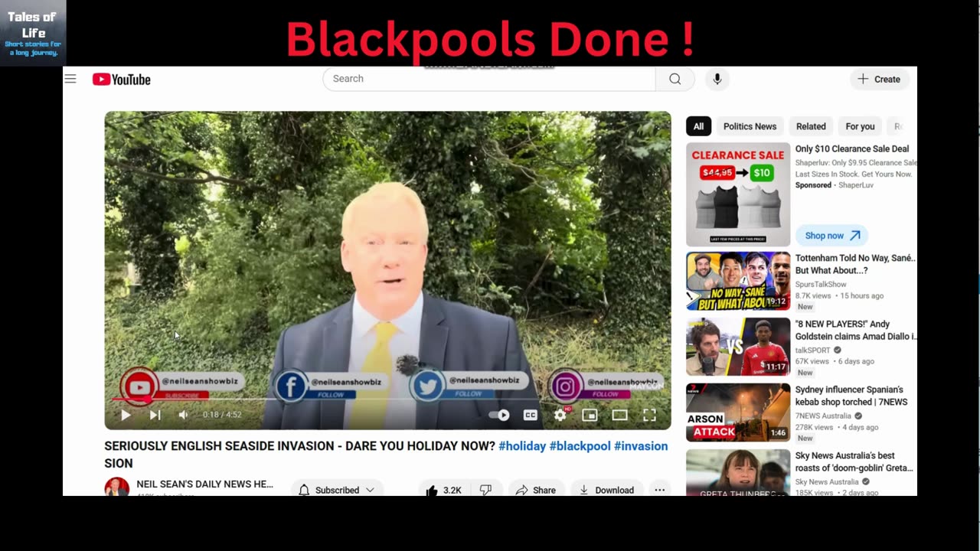Open the #blackpool hashtag
980x551 pixels.
(580, 446)
